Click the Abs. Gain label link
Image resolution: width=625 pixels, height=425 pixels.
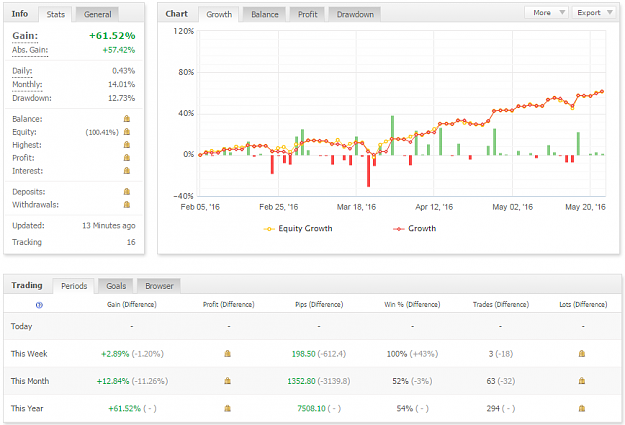tap(30, 50)
